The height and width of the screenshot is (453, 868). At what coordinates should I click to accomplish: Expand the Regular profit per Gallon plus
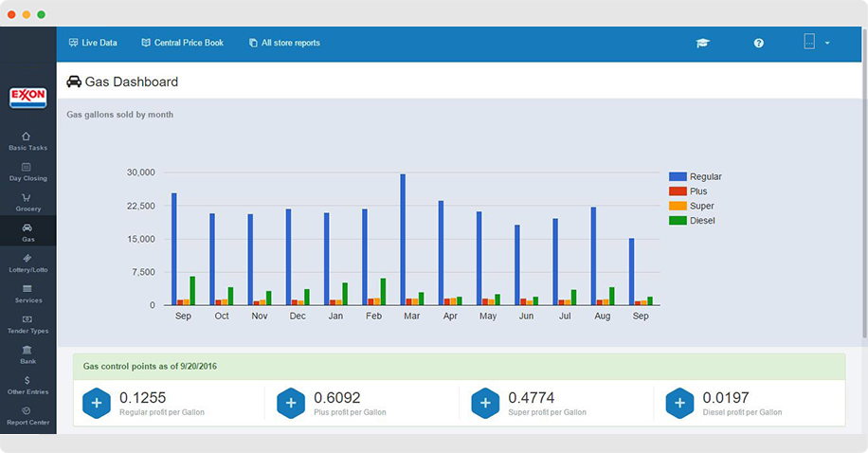97,403
